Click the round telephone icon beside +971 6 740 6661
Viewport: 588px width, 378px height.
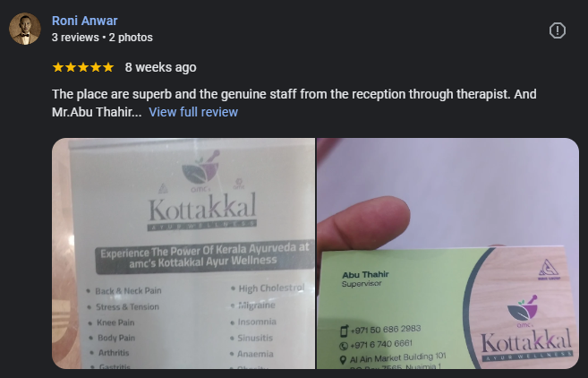click(344, 346)
